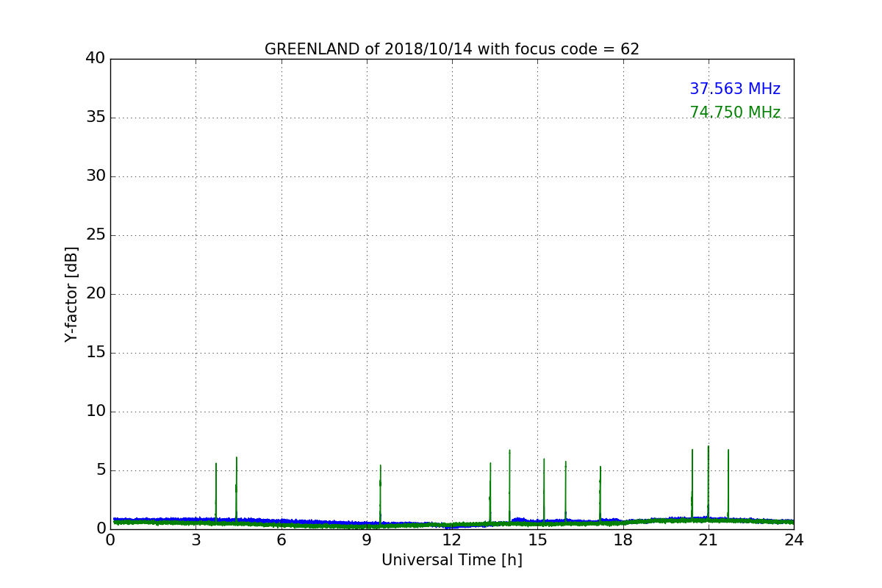Click the y-axis tick label 10
The image size is (882, 588).
(96, 411)
